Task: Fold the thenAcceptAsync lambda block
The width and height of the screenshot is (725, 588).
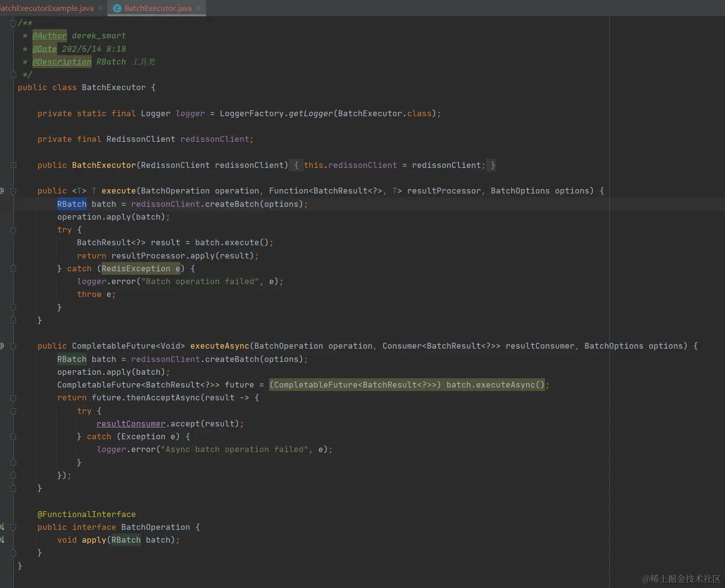Action: [x=13, y=398]
